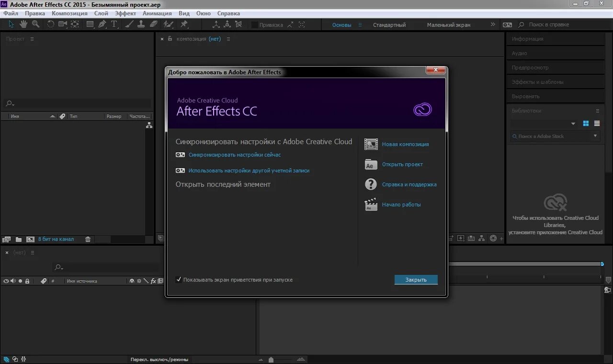Create a new folder in Project panel

pyautogui.click(x=19, y=239)
